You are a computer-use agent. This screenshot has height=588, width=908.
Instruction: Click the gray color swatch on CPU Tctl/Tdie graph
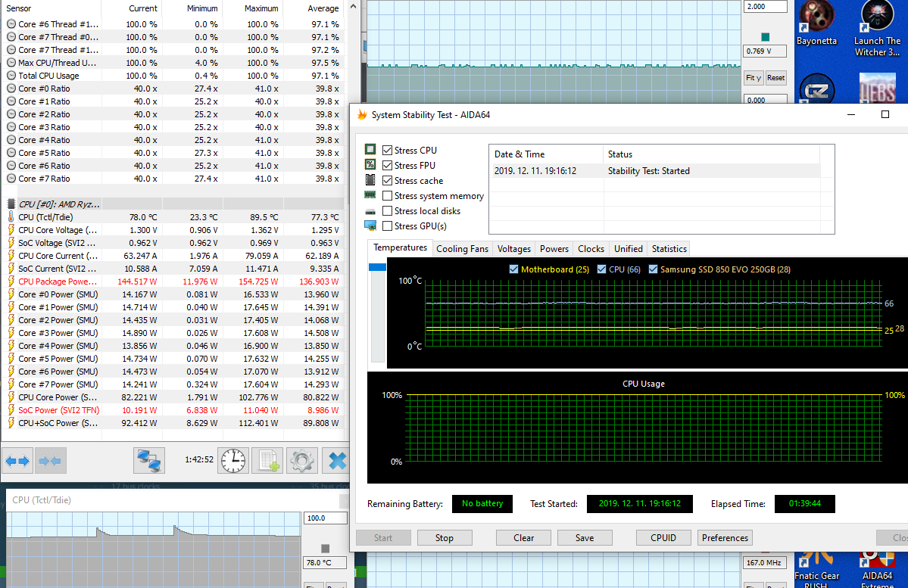tap(326, 548)
